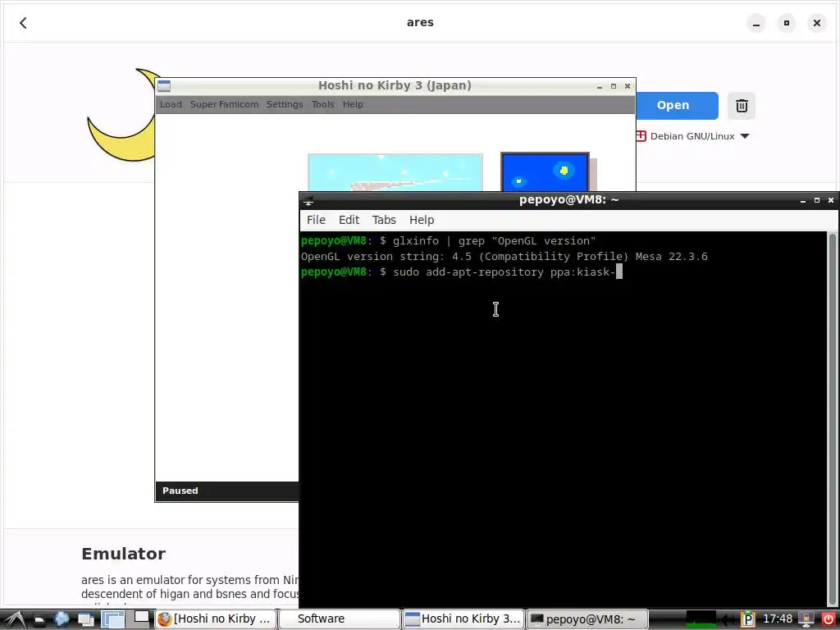Click the blue workspace pager in the taskbar
This screenshot has width=840, height=630.
coord(113,619)
